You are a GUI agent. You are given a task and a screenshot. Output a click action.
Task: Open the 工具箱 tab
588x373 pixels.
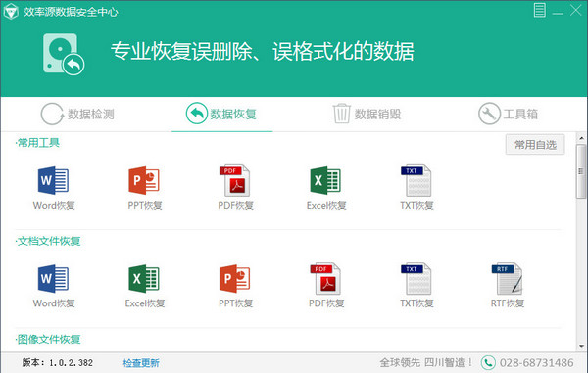tap(508, 114)
